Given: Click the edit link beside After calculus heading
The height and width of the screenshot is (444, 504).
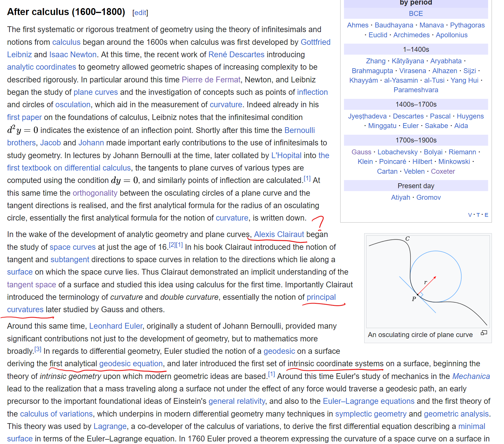Looking at the screenshot, I should click(140, 13).
